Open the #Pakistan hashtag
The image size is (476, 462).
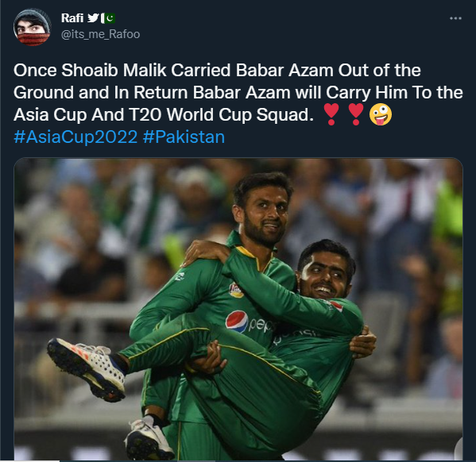click(184, 137)
